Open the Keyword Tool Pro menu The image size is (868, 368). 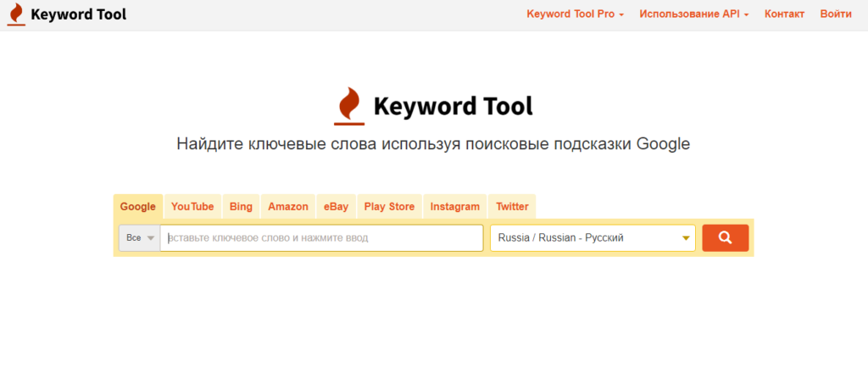[575, 14]
